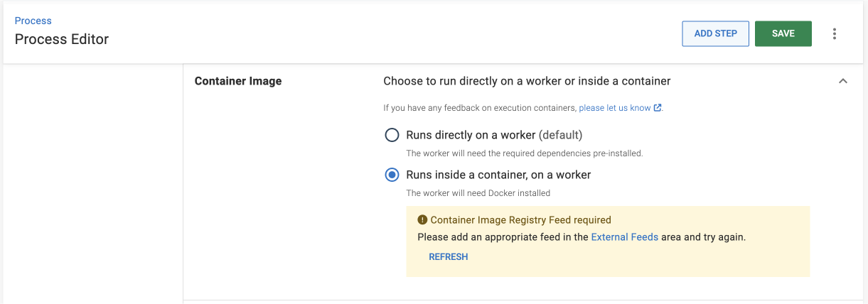Go to Process breadcrumb link

click(x=33, y=21)
